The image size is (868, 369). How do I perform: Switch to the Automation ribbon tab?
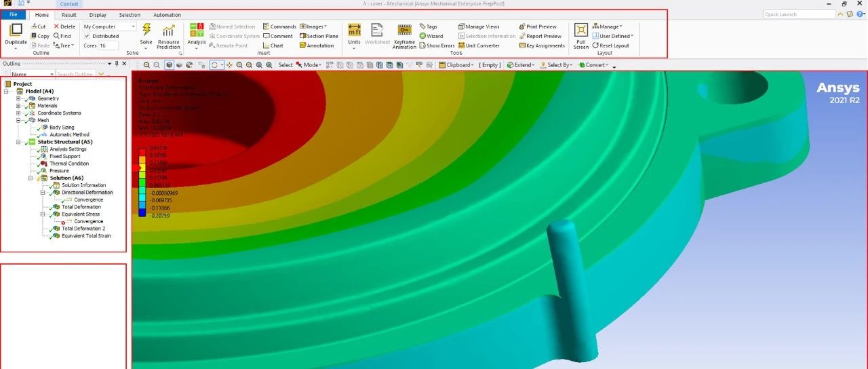[167, 14]
